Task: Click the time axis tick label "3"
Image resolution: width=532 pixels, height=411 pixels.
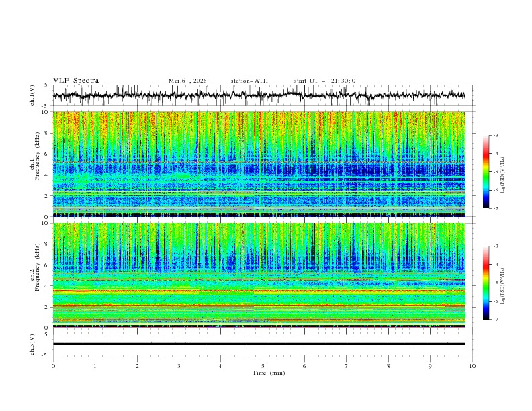Action: click(179, 366)
